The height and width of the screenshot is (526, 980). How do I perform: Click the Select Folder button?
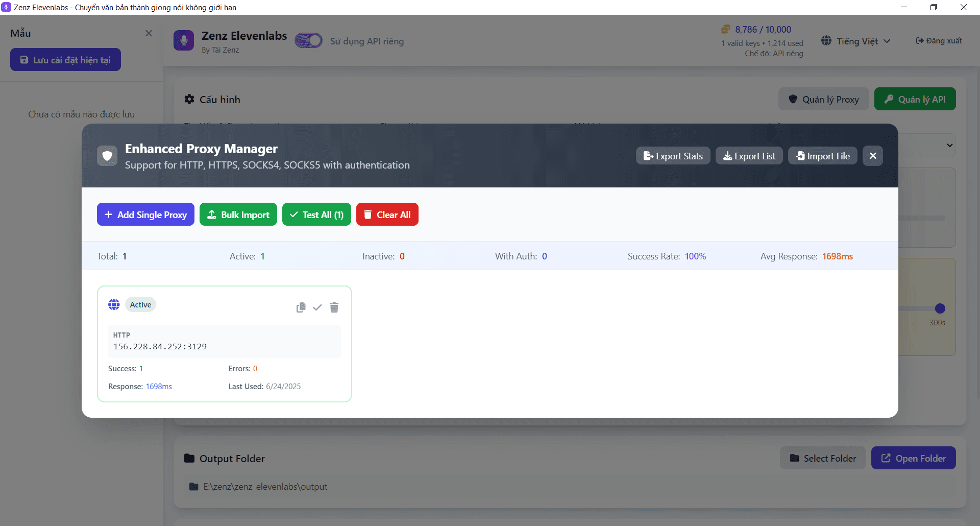[x=823, y=458]
